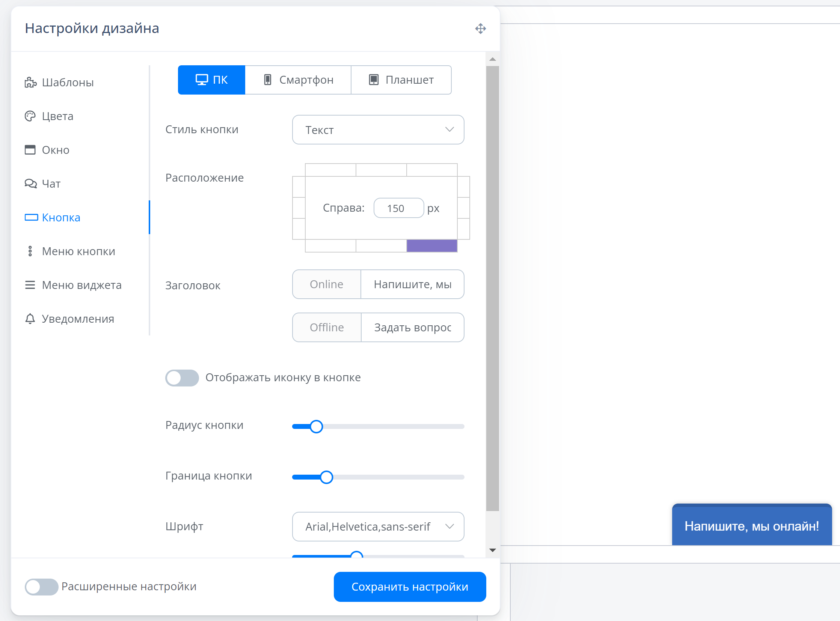Viewport: 840px width, 621px height.
Task: Click the Напишите, мы онлайн! chat button
Action: point(751,526)
